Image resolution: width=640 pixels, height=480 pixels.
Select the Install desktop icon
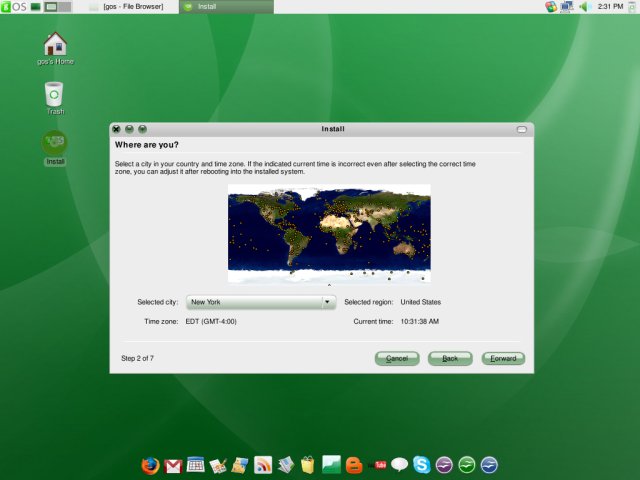[55, 148]
